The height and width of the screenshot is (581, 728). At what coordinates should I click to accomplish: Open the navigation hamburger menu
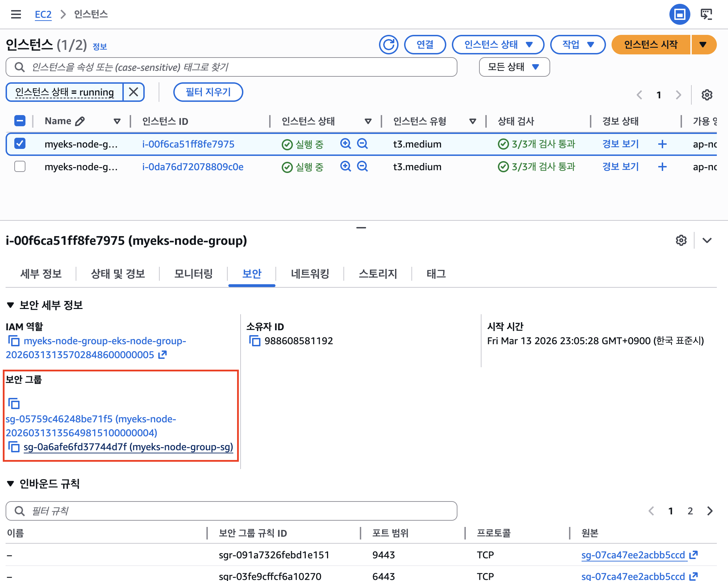[15, 14]
